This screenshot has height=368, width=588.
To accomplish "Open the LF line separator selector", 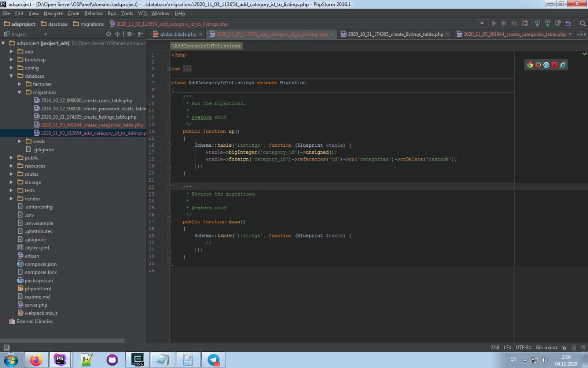I will [508, 348].
